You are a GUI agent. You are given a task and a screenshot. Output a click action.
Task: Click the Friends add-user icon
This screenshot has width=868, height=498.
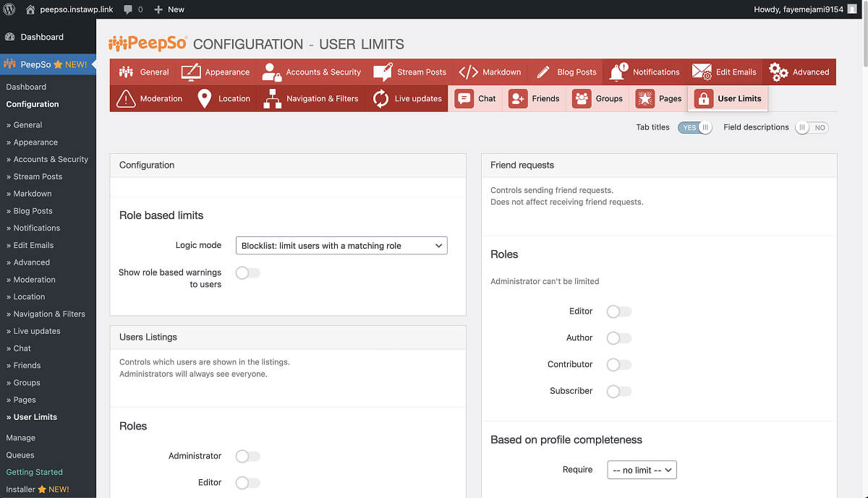tap(518, 98)
